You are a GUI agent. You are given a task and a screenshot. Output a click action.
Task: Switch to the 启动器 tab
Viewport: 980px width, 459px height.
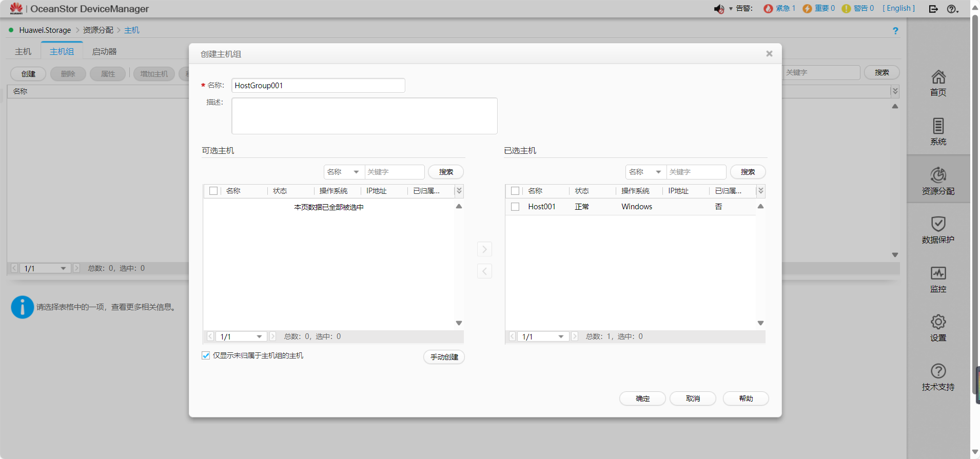104,52
